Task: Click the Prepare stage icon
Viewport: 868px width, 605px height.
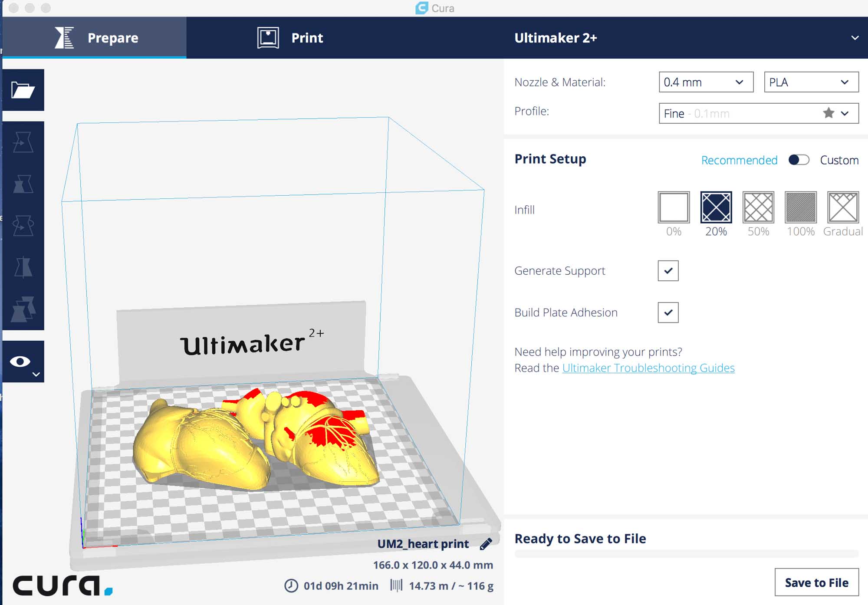Action: pyautogui.click(x=64, y=38)
